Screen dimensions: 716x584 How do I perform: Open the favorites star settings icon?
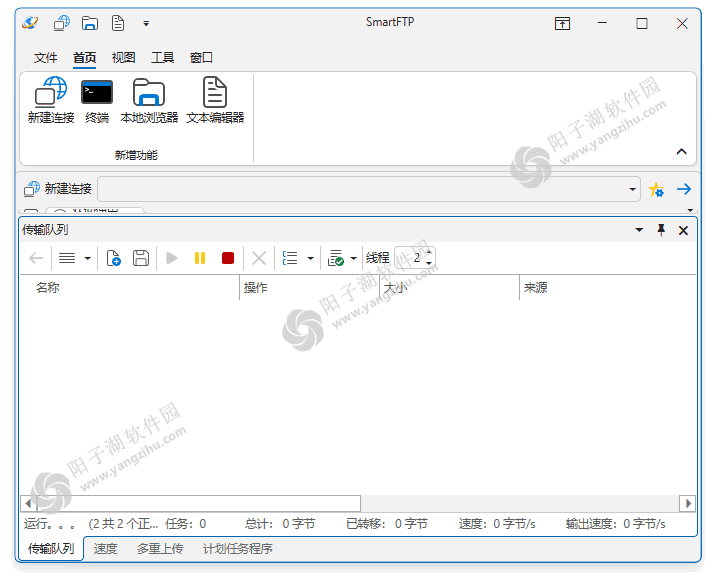pos(656,189)
